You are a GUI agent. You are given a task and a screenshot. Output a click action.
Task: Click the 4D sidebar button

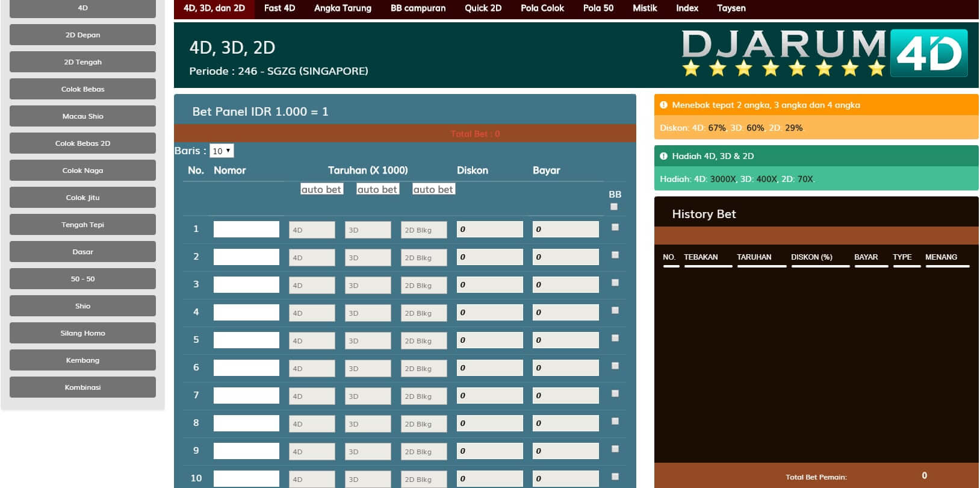point(82,8)
